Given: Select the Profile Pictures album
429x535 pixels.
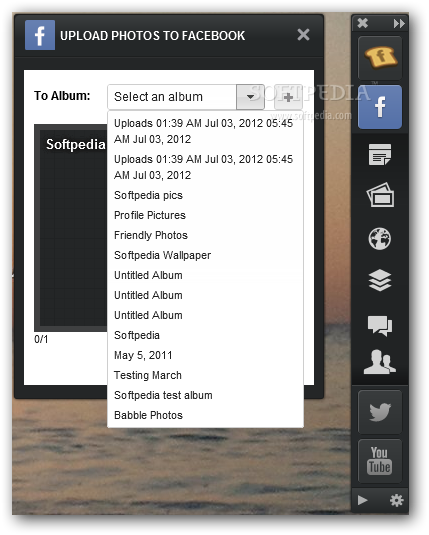Looking at the screenshot, I should click(x=205, y=215).
